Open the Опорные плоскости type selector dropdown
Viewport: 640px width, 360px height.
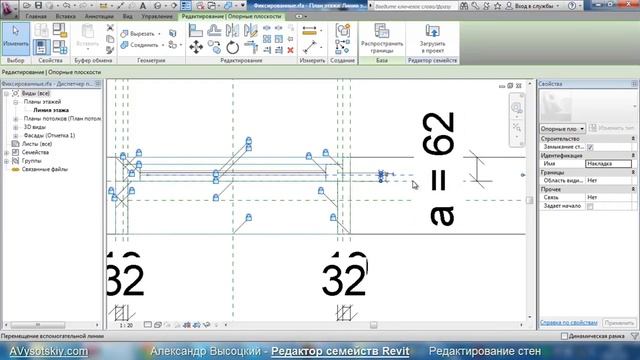click(562, 129)
